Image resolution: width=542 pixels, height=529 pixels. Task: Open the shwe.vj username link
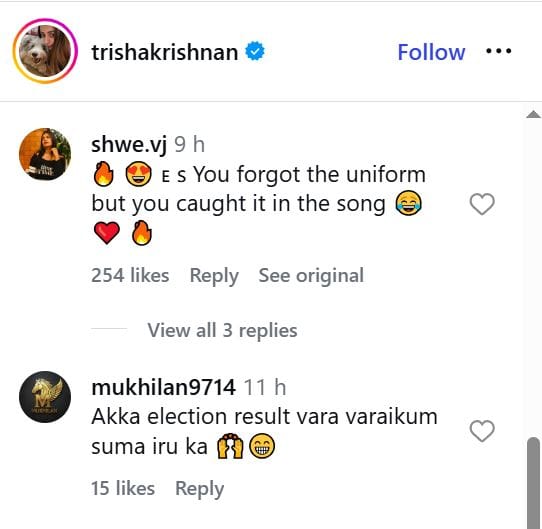129,145
